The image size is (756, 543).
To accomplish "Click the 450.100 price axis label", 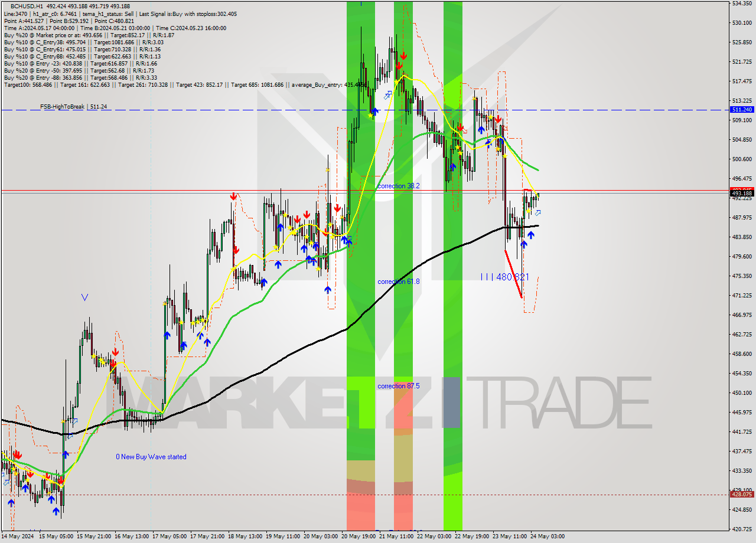I will [742, 392].
